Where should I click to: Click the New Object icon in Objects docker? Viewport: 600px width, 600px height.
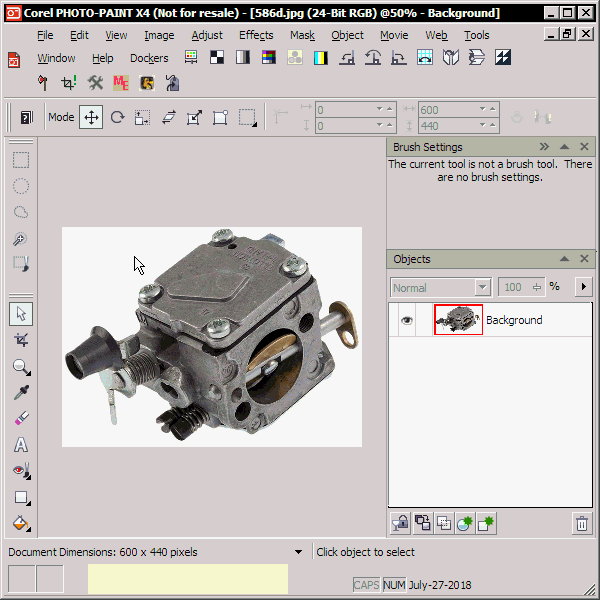(486, 523)
